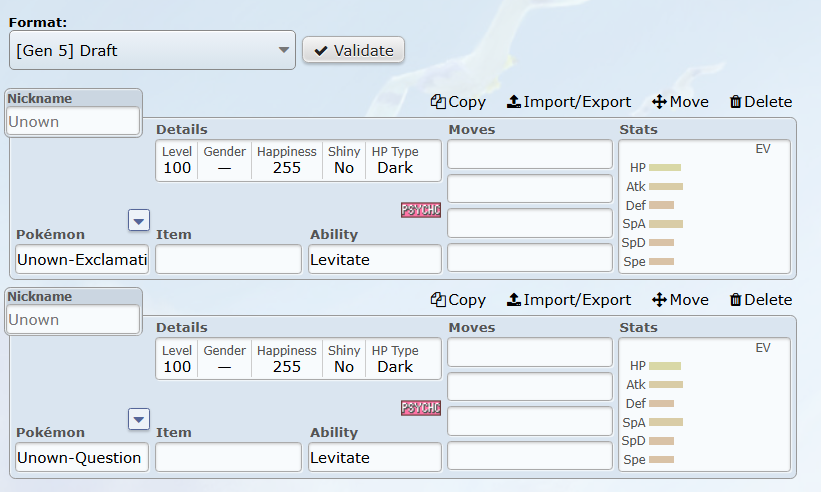Change Gender of the first Pokémon
This screenshot has height=492, width=821.
pyautogui.click(x=224, y=161)
